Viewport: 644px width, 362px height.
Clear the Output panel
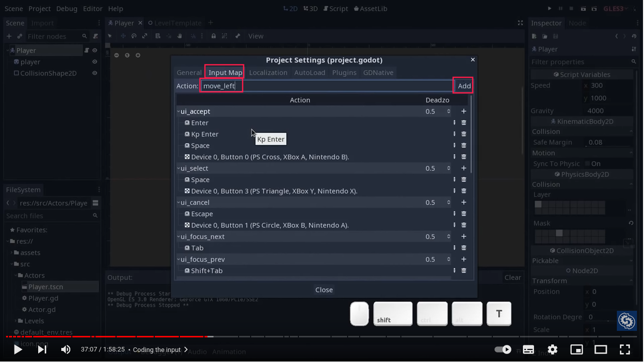[x=512, y=277]
